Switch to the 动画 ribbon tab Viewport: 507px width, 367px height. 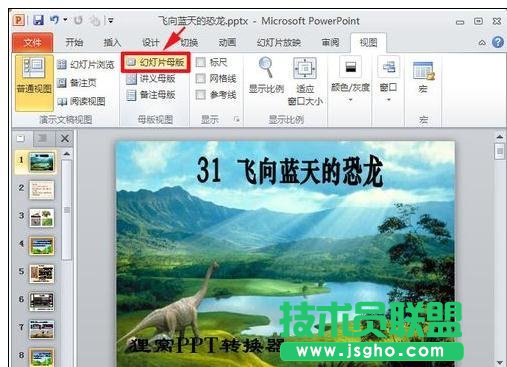pos(227,42)
